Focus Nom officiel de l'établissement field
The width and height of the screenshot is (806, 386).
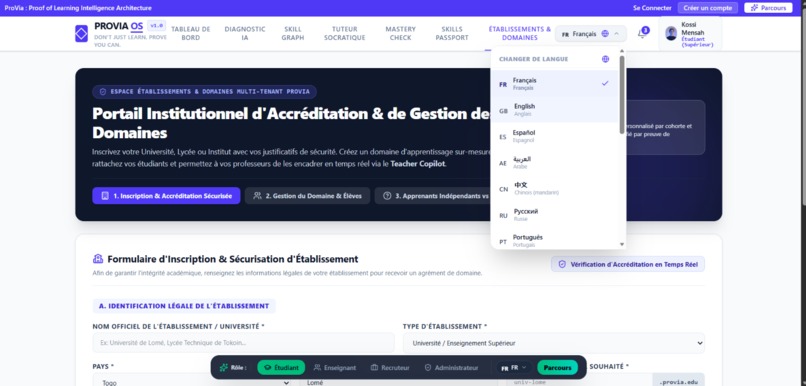tap(243, 343)
